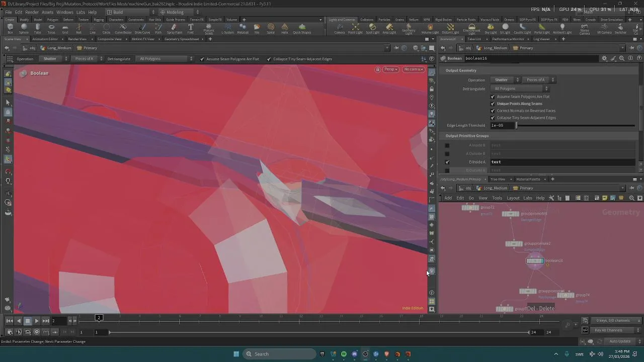Select the Torus shelf tool
Screen dimensions: 644x362
pyautogui.click(x=51, y=29)
